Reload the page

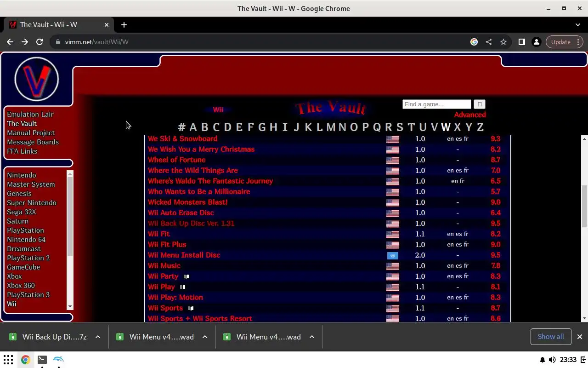click(40, 42)
